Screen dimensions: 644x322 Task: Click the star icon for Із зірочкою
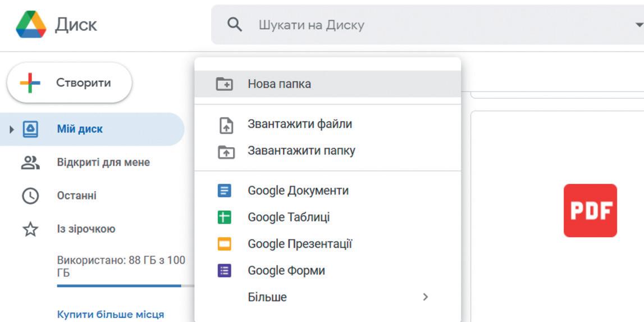tap(30, 229)
